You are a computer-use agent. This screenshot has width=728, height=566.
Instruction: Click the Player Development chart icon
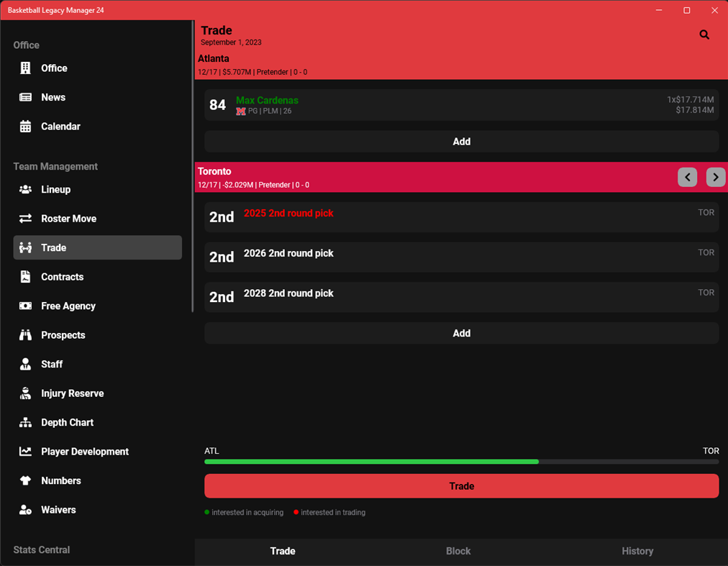coord(25,452)
